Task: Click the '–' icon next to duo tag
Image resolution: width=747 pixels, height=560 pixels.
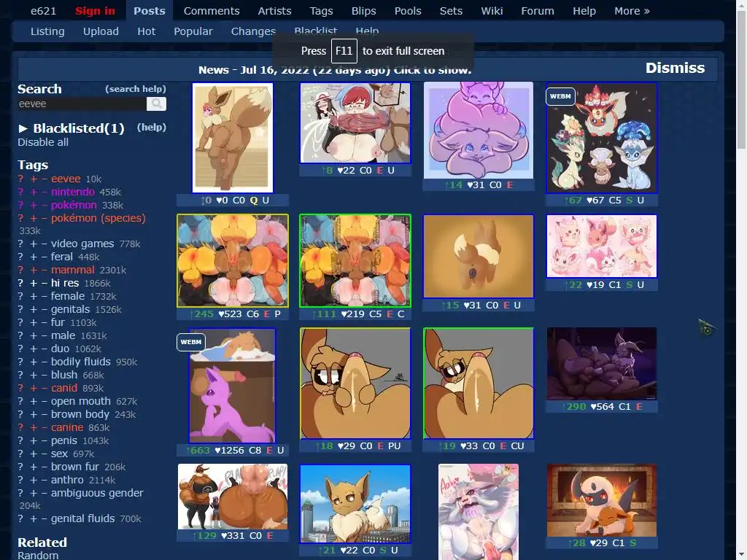Action: click(x=44, y=349)
